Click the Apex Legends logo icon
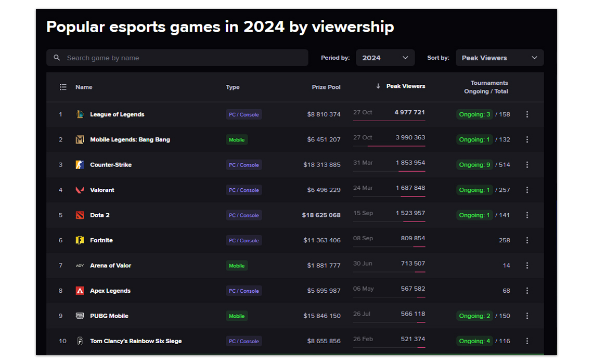The height and width of the screenshot is (364, 593). [x=80, y=291]
